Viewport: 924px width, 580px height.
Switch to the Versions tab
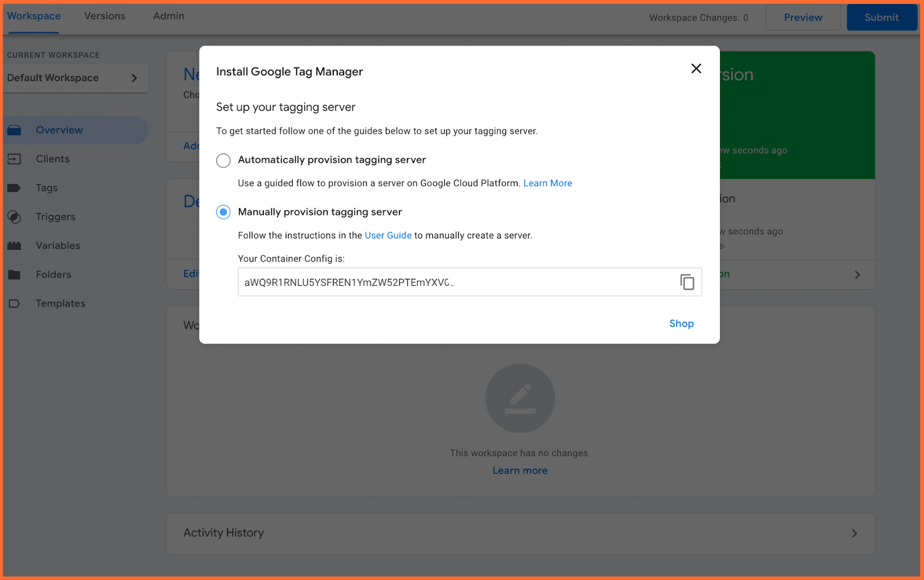pyautogui.click(x=105, y=16)
